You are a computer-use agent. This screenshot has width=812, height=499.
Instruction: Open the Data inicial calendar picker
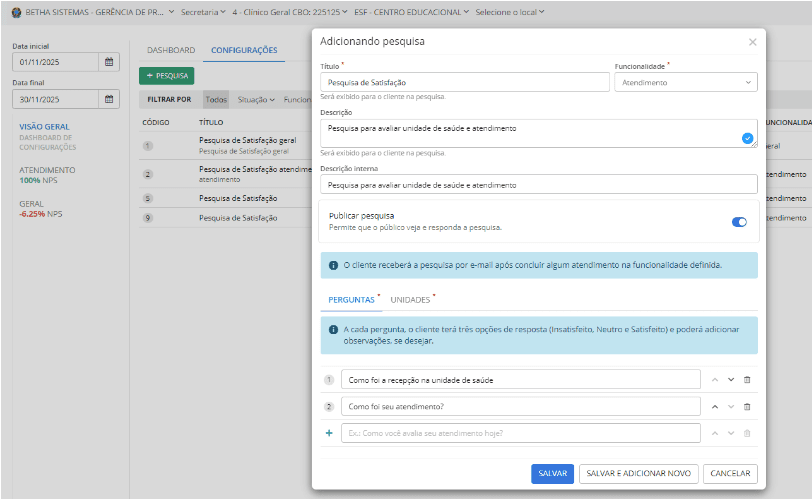(109, 63)
